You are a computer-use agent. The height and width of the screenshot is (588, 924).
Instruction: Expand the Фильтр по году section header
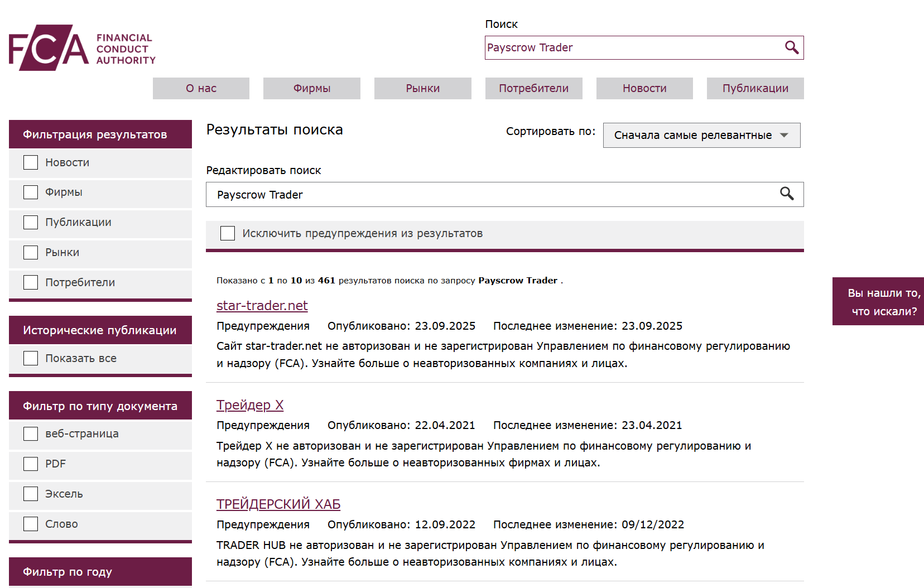[x=100, y=571]
